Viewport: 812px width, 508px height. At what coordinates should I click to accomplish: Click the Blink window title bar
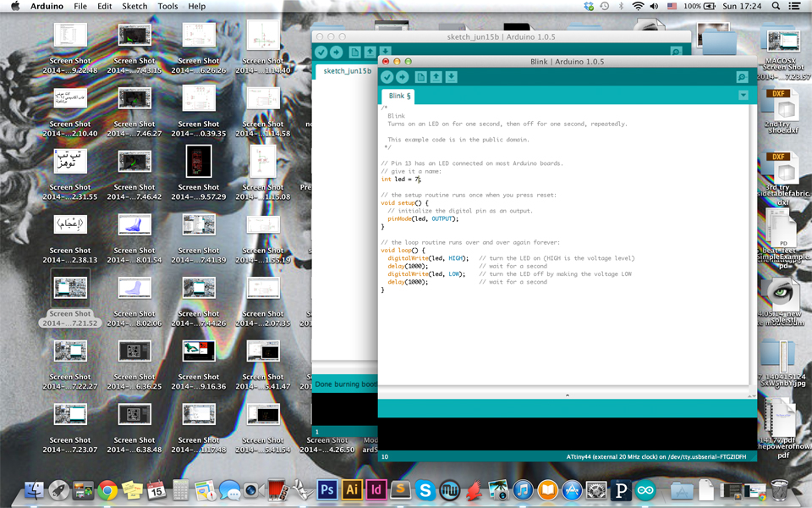[567, 61]
